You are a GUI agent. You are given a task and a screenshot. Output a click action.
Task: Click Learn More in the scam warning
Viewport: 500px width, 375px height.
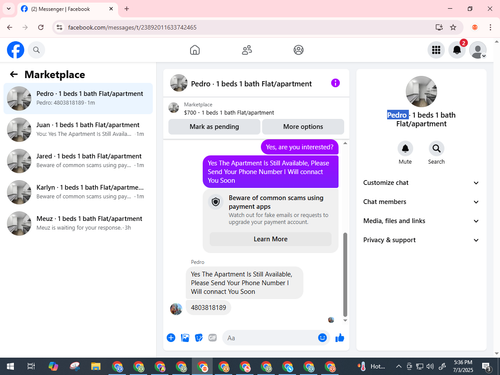point(270,239)
